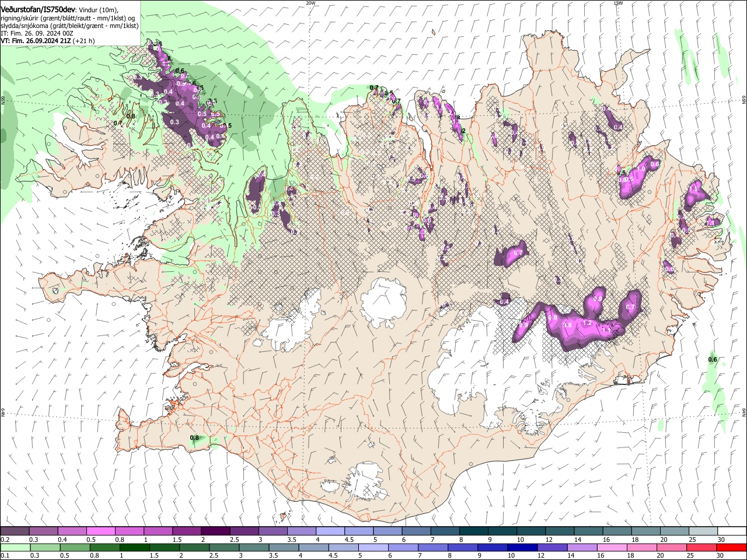Click the 'slydda/snjókoma' legend description line
This screenshot has width=747, height=560.
tap(69, 26)
